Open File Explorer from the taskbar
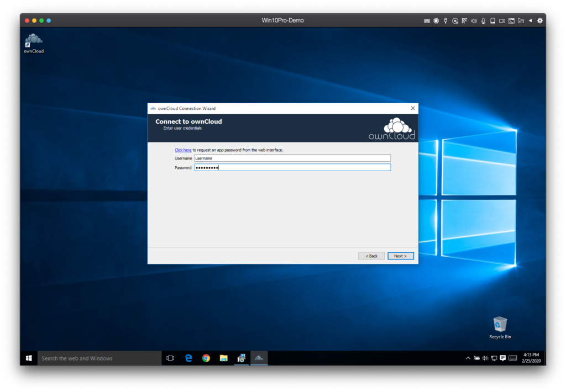Screen dimensions: 566x392 click(x=223, y=358)
